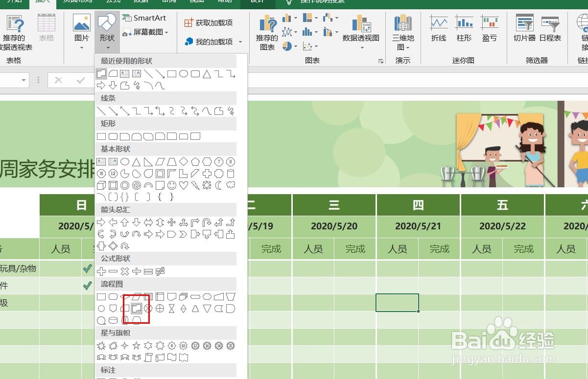Pick the 5-point star shape

coord(137,346)
